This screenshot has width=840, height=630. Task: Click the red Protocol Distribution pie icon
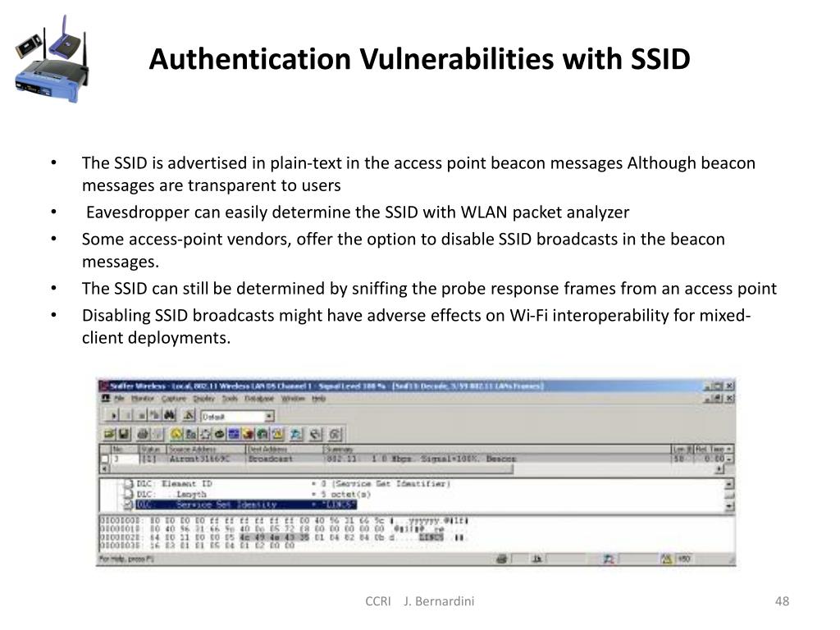tap(248, 435)
